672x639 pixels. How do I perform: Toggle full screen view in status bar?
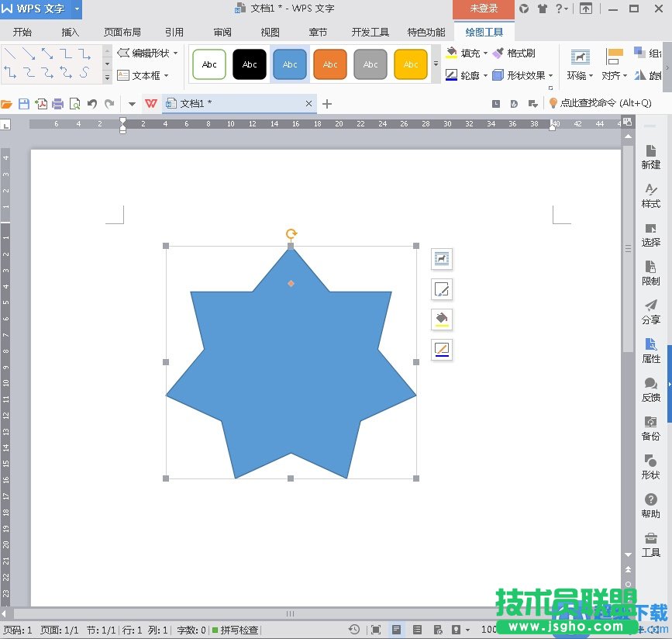376,630
